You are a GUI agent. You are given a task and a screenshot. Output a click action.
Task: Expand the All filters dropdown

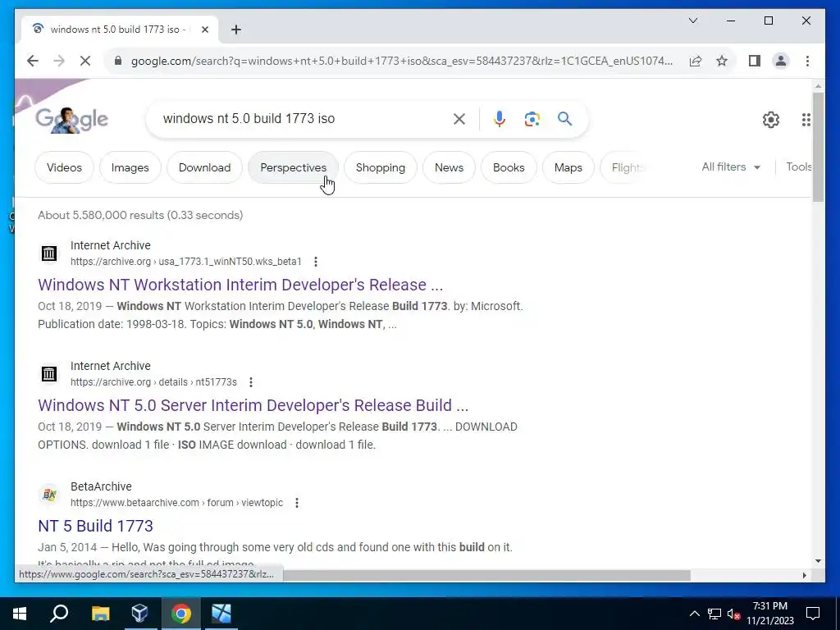[731, 167]
